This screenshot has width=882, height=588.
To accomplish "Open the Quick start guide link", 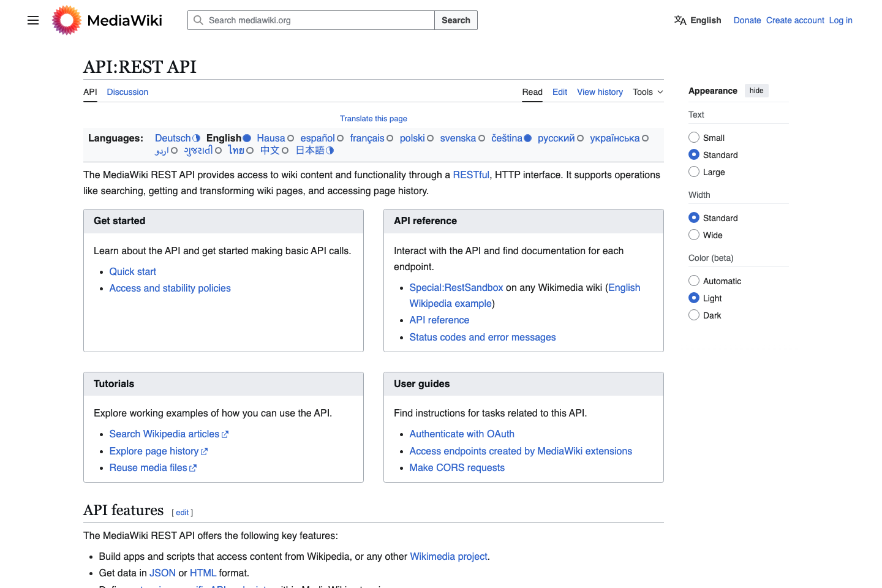I will pos(132,271).
